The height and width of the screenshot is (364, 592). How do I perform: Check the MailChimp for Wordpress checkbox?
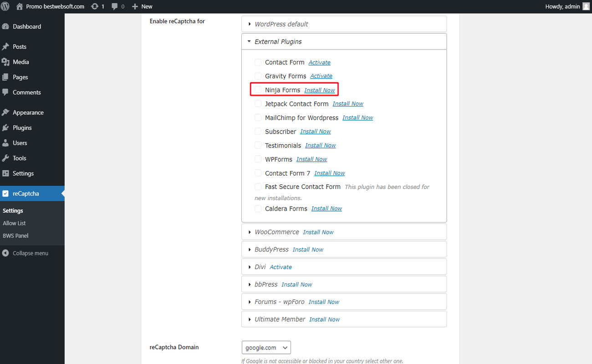258,117
